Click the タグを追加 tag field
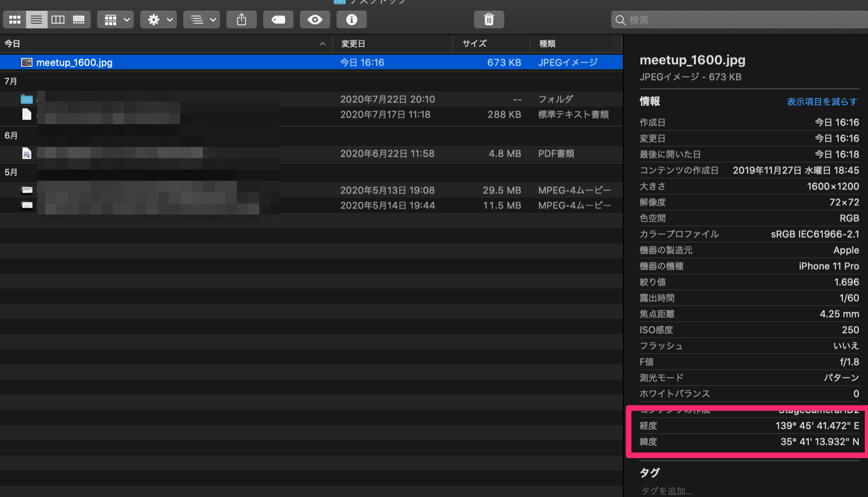868x497 pixels. pyautogui.click(x=667, y=491)
